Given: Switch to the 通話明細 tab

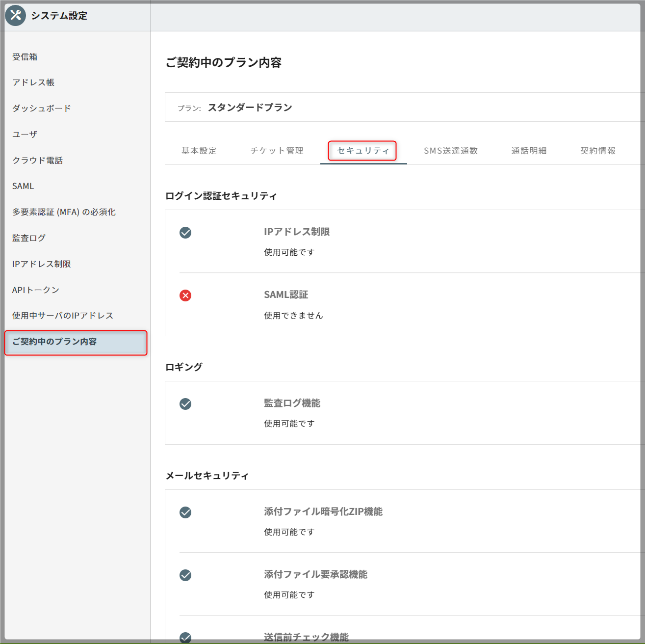Looking at the screenshot, I should (529, 151).
